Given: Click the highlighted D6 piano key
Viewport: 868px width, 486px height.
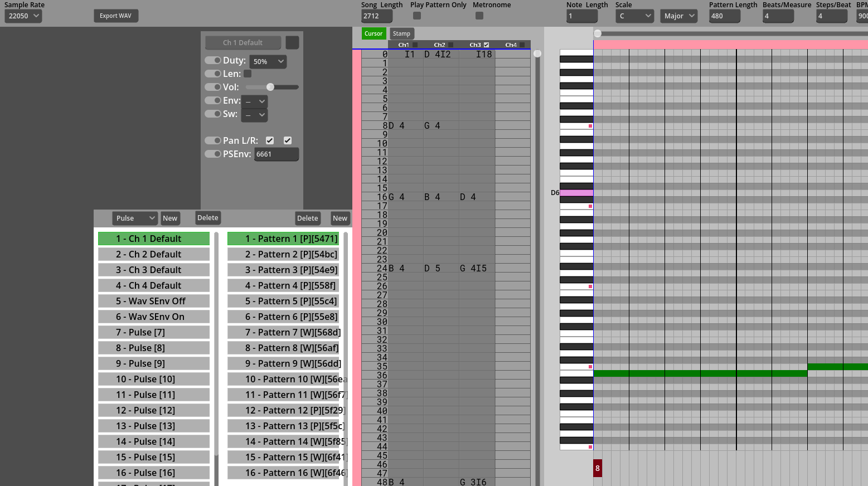Looking at the screenshot, I should [x=576, y=193].
